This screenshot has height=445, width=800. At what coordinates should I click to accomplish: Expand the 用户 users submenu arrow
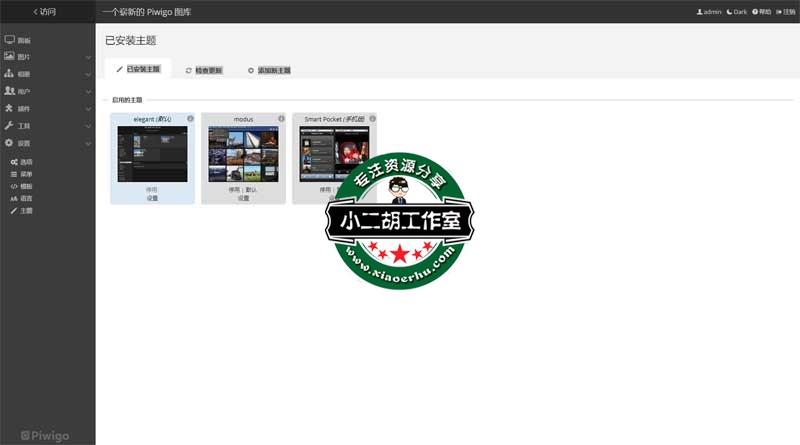pos(87,91)
